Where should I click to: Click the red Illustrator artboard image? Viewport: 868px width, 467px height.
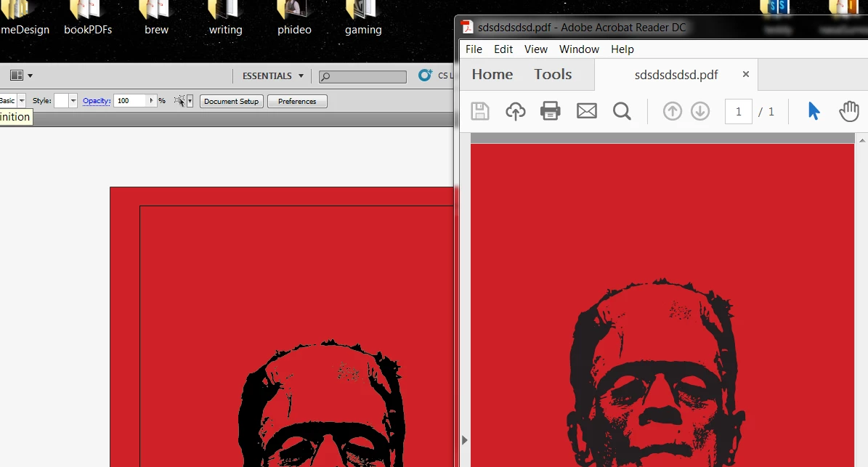coord(281,326)
